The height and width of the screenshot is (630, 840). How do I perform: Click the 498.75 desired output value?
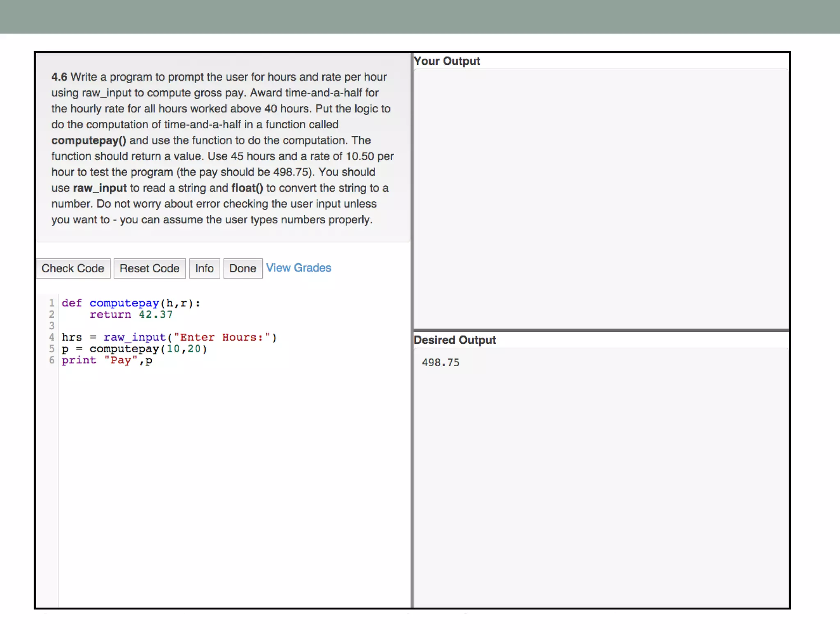tap(441, 363)
